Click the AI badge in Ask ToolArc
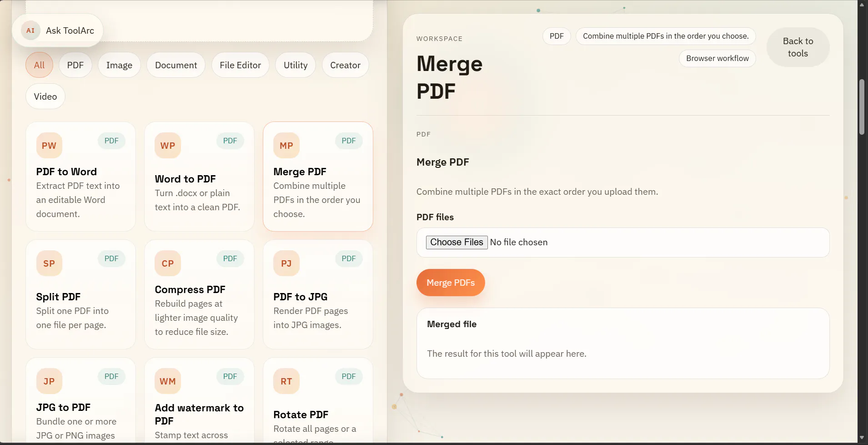Viewport: 868px width, 445px height. point(30,30)
